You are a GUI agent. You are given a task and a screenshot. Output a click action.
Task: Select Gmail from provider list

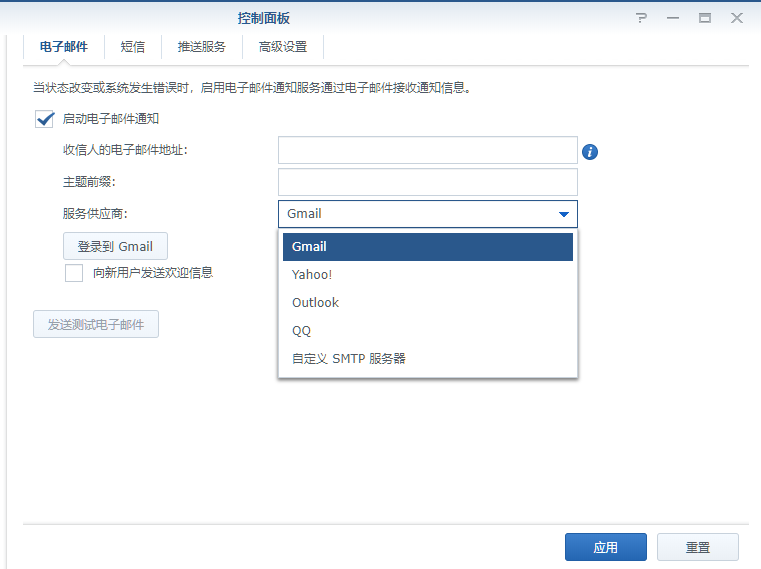coord(427,247)
